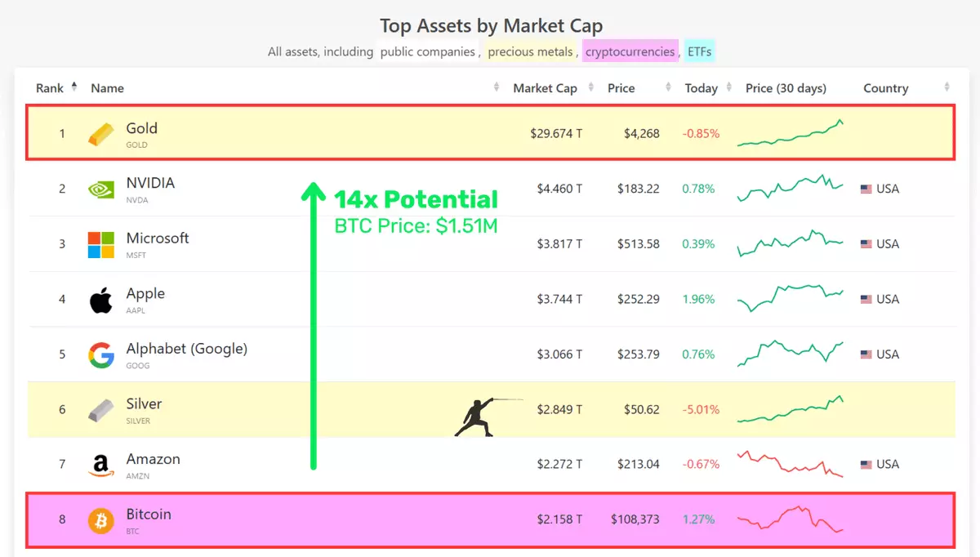Click the Microsoft logo icon
Screen dimensions: 980x557
pyautogui.click(x=101, y=244)
